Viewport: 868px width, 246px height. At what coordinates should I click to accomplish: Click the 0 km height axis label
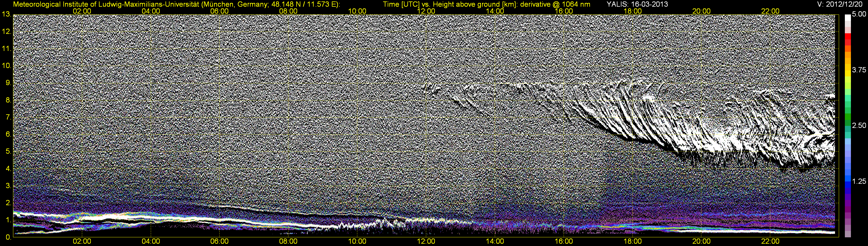(x=8, y=237)
